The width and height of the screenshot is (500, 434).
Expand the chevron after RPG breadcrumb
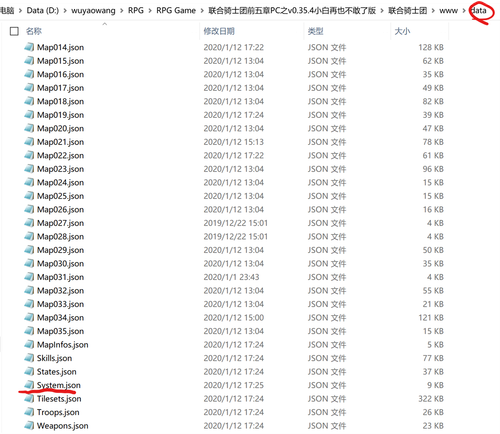tap(150, 11)
